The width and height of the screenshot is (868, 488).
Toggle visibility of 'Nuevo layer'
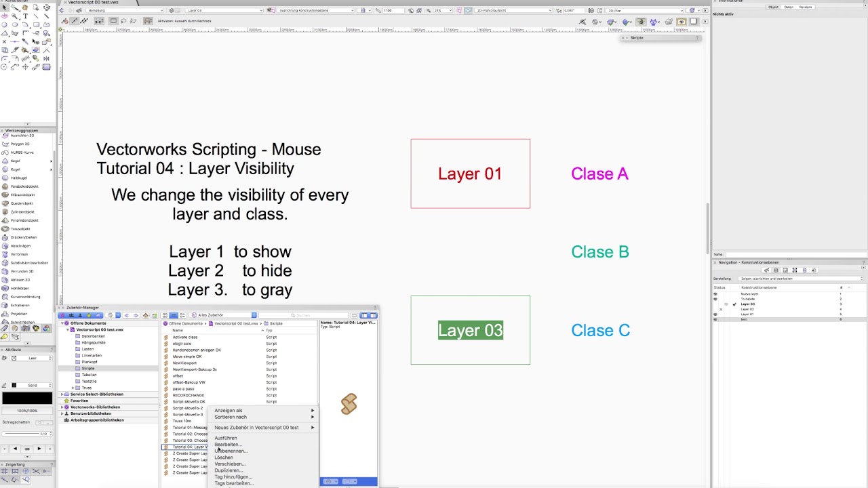(x=715, y=294)
